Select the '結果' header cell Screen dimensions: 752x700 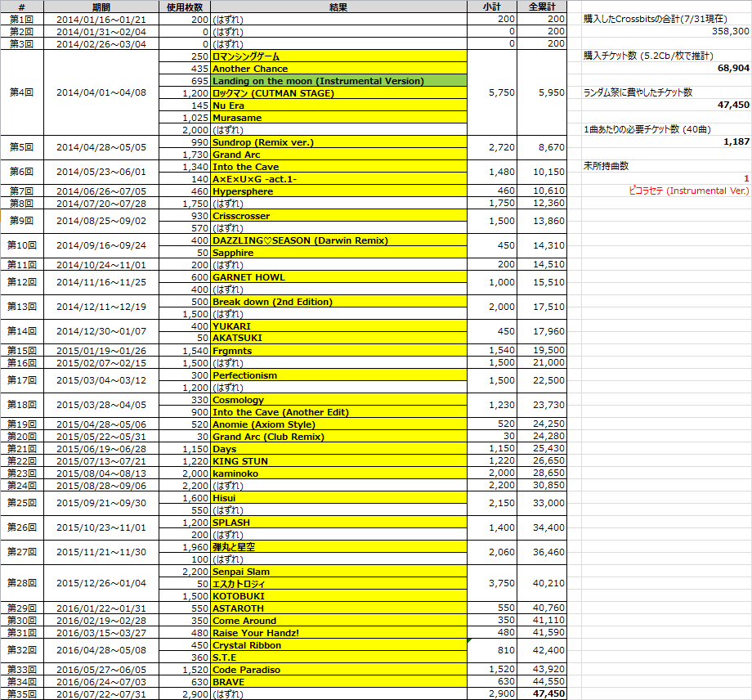(338, 7)
